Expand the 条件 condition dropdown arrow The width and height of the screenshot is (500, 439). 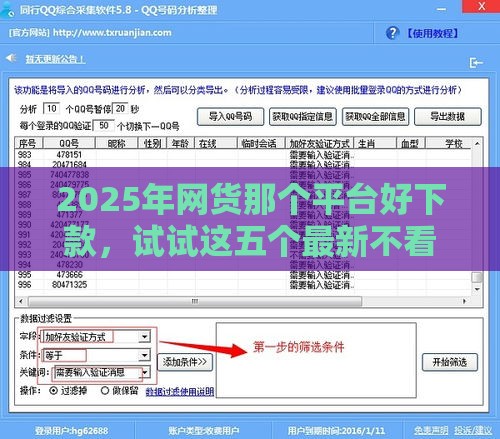click(144, 355)
